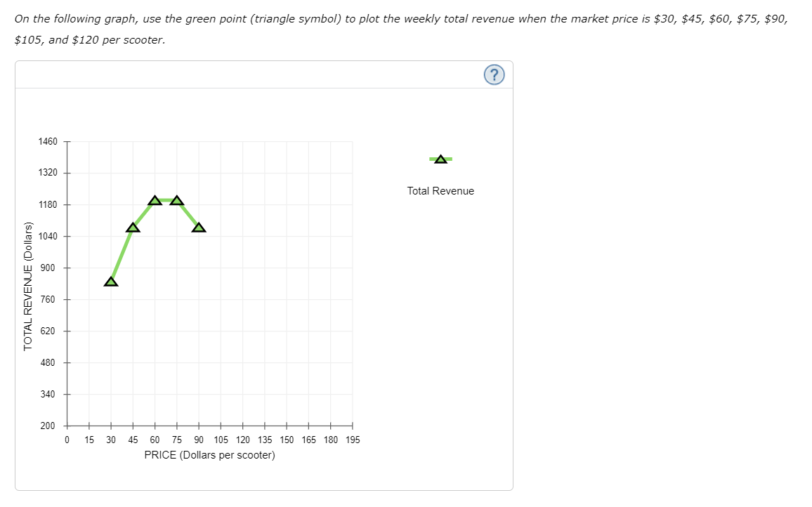
Task: Click the PRICE axis title label
Action: click(209, 455)
